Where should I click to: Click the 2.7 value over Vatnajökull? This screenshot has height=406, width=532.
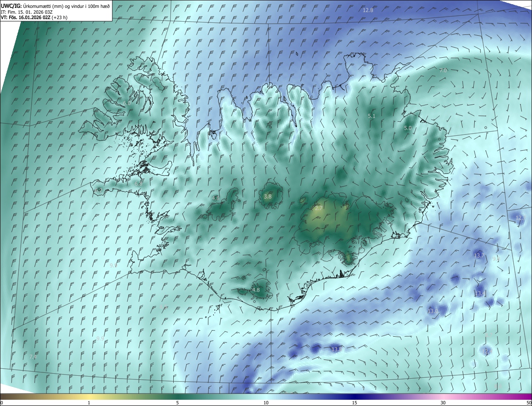point(319,208)
